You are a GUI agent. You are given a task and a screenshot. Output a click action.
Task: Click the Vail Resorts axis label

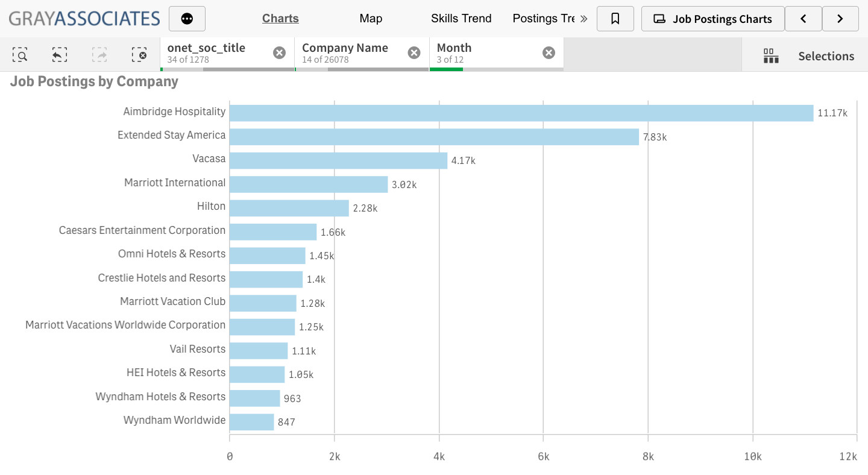click(198, 349)
